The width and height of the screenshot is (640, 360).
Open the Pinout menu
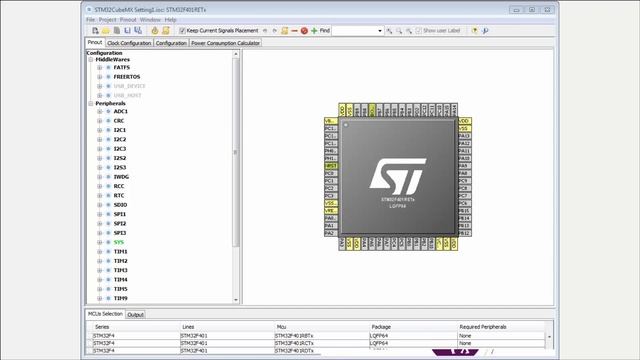tap(128, 20)
